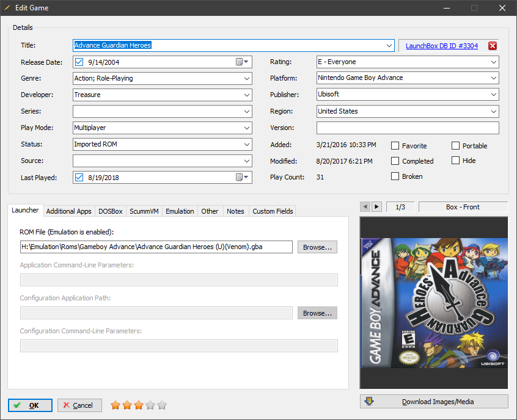Viewport: 517px width, 420px height.
Task: Set rating to four stars
Action: (x=150, y=405)
